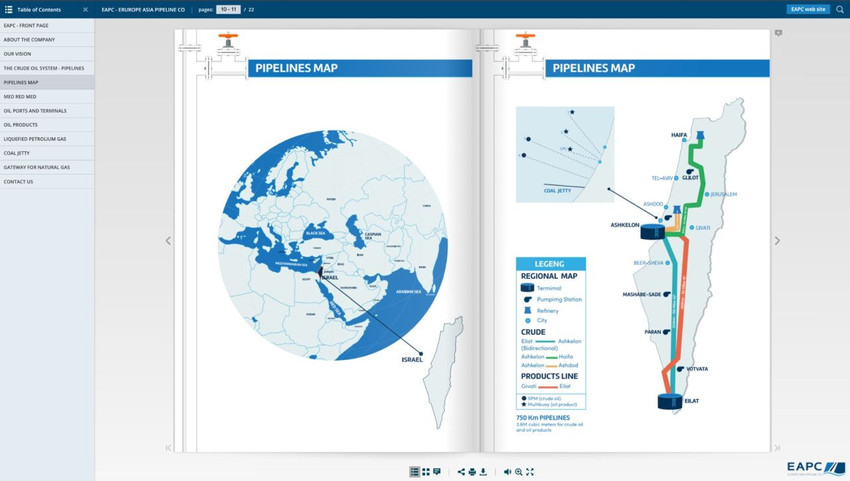Open Gateway for Natural Gas section
Image resolution: width=850 pixels, height=481 pixels.
point(47,167)
